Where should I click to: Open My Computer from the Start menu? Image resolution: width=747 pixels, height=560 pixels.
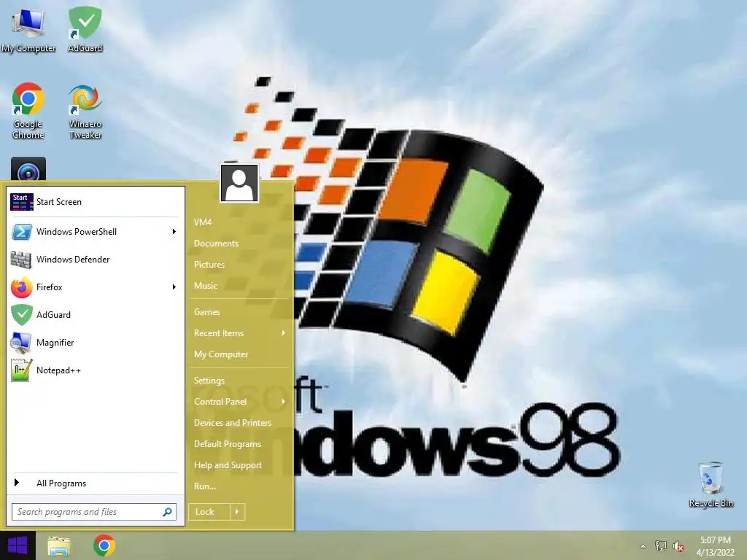(220, 354)
